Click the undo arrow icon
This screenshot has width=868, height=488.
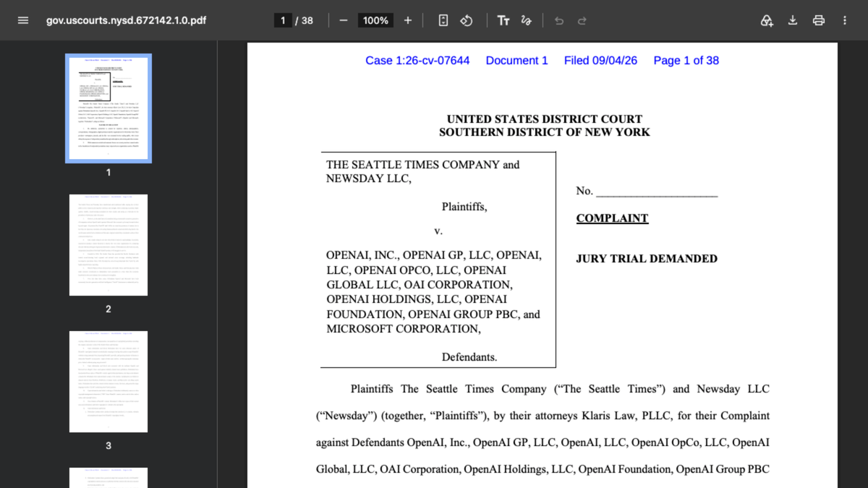point(559,20)
